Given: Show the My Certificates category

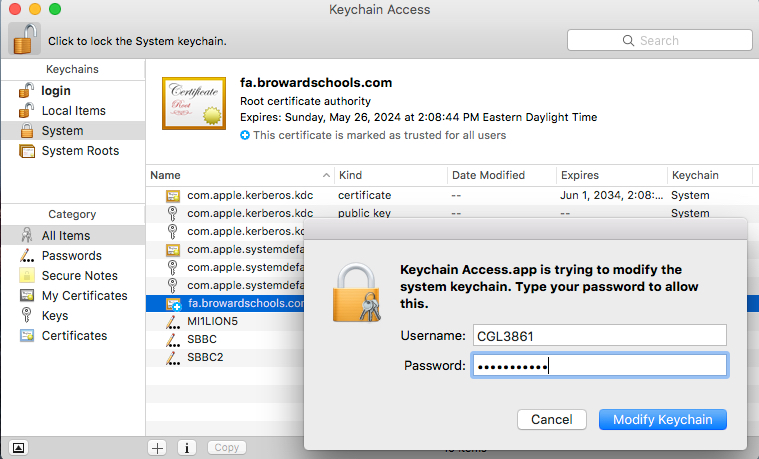Looking at the screenshot, I should click(85, 295).
